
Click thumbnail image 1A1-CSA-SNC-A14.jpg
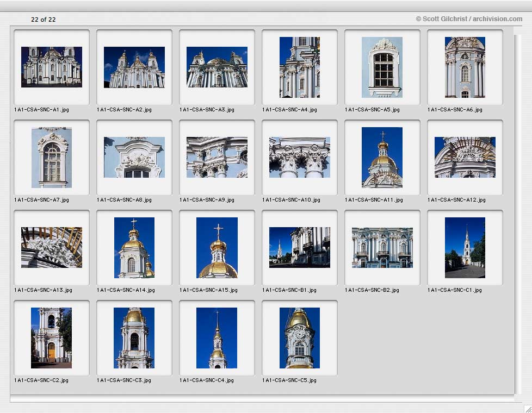(134, 248)
